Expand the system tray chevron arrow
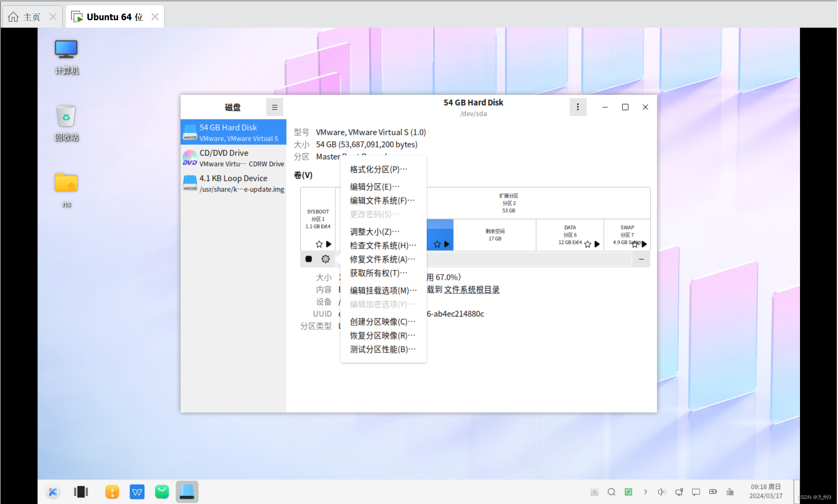Screen dimensions: 838x504 click(x=645, y=492)
